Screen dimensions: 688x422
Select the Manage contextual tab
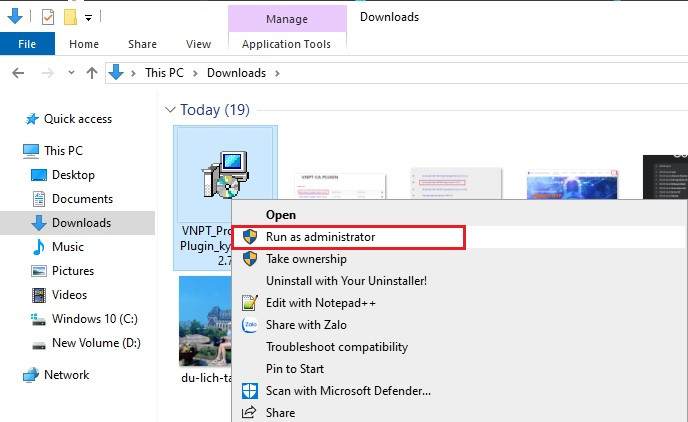(x=287, y=19)
